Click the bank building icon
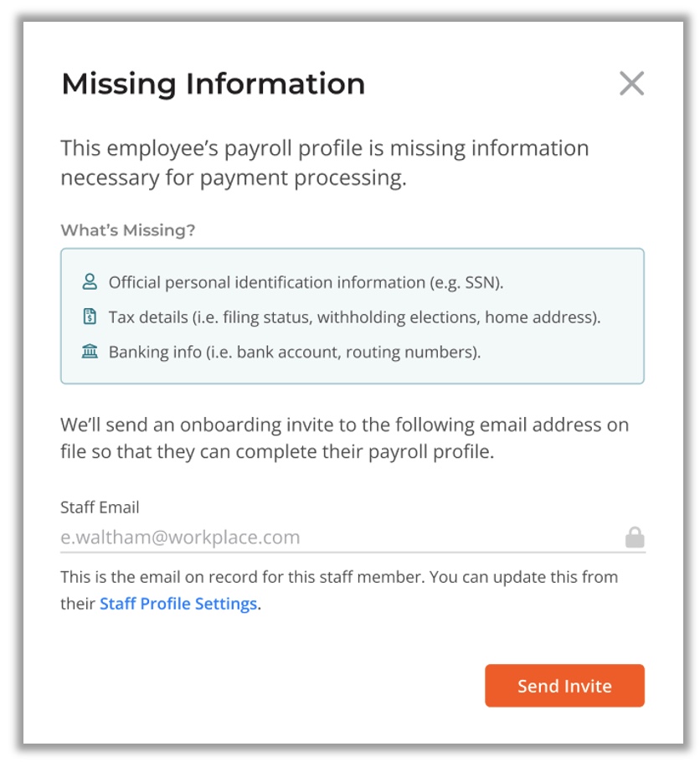Screen dimensions: 700x762 (90, 351)
